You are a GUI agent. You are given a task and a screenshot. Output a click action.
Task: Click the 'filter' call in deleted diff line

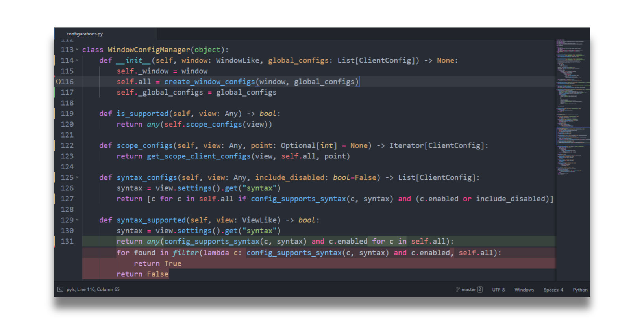(186, 253)
